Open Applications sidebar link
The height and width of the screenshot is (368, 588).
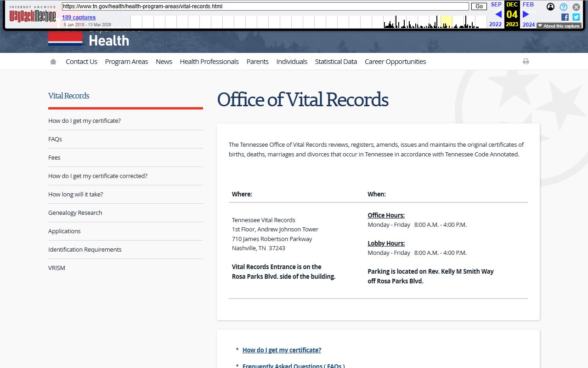[64, 231]
